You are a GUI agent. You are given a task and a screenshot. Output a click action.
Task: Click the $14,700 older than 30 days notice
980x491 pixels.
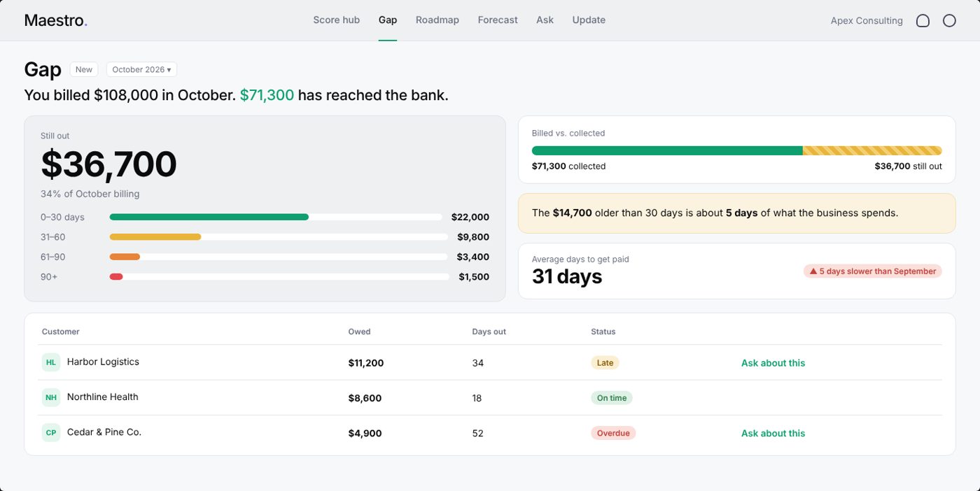tap(736, 213)
